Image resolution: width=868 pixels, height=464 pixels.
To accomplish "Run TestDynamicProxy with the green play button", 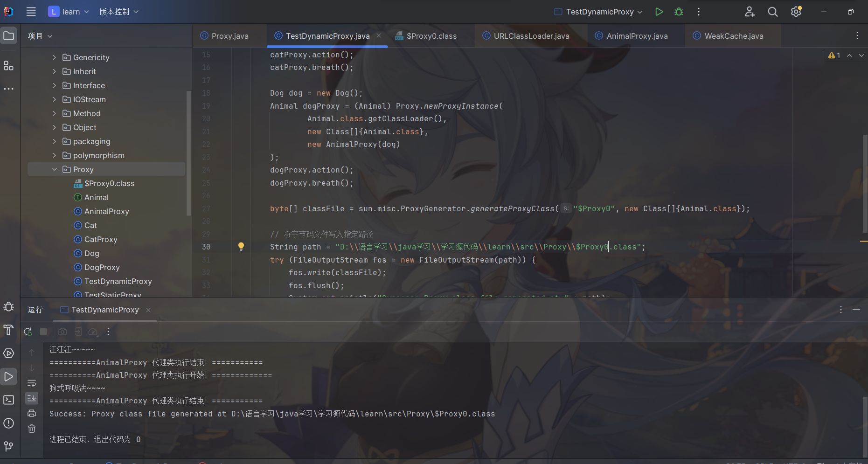I will click(659, 12).
